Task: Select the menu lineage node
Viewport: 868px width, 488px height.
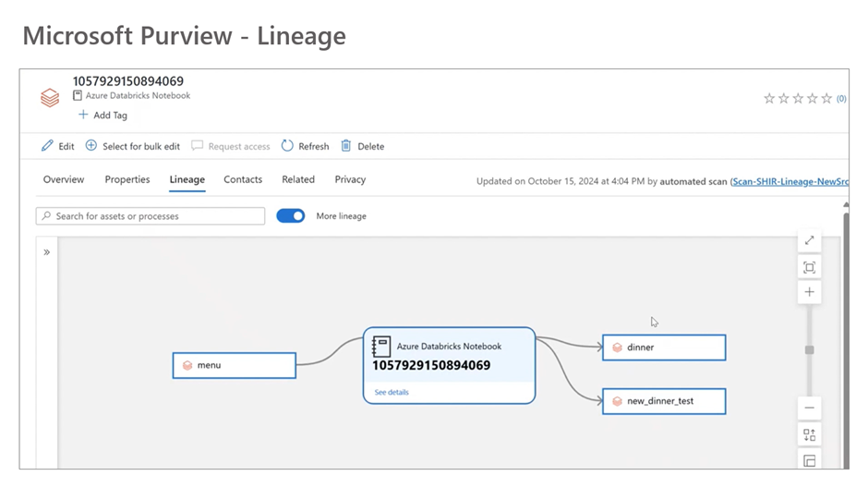Action: (x=235, y=366)
